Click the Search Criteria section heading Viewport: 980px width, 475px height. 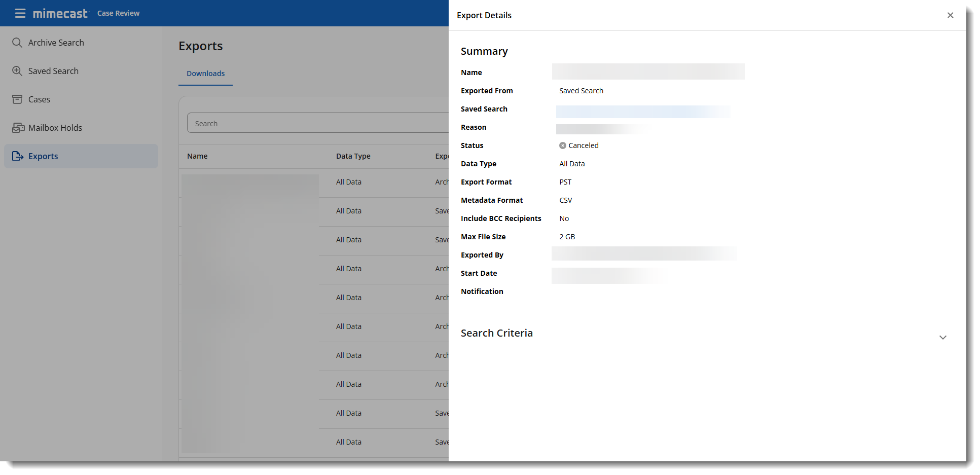[496, 333]
